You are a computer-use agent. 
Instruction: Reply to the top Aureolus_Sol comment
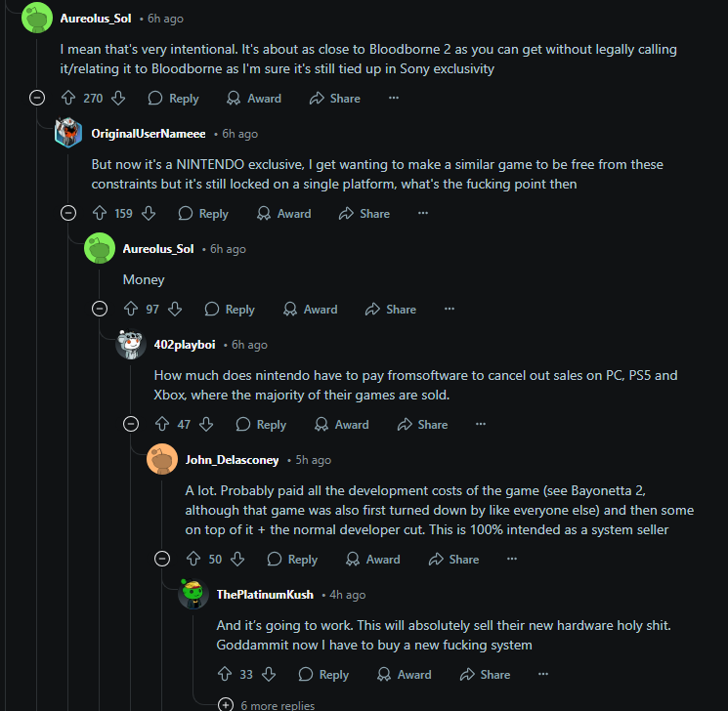point(174,98)
